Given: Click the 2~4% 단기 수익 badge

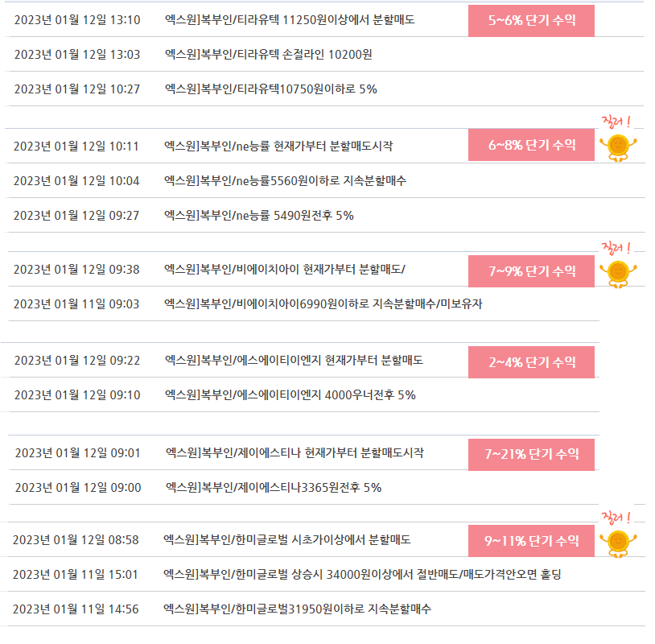Looking at the screenshot, I should [531, 362].
